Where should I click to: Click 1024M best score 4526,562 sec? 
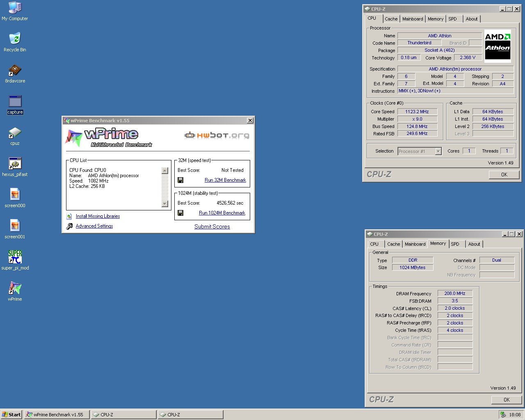pyautogui.click(x=230, y=203)
